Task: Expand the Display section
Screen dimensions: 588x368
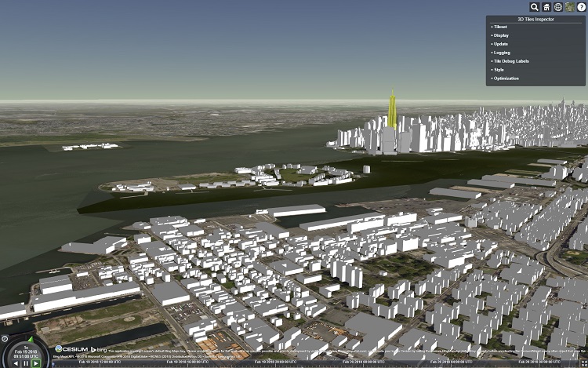Action: [x=500, y=35]
